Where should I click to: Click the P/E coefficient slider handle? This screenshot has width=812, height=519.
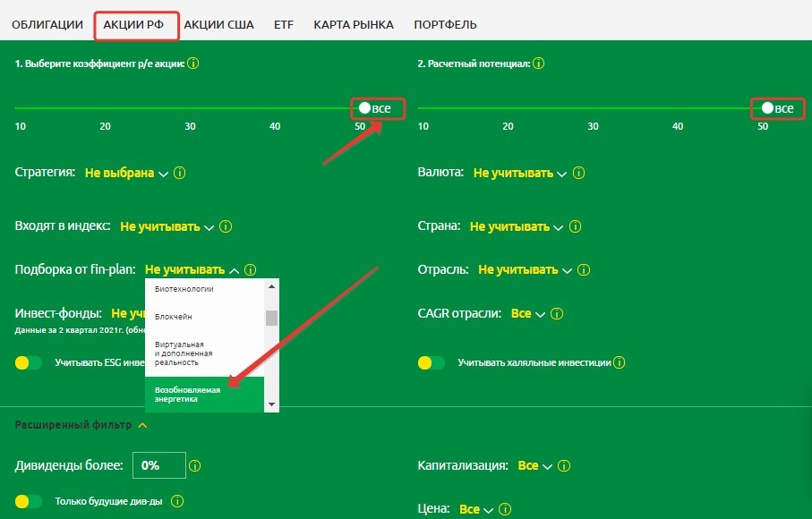364,108
